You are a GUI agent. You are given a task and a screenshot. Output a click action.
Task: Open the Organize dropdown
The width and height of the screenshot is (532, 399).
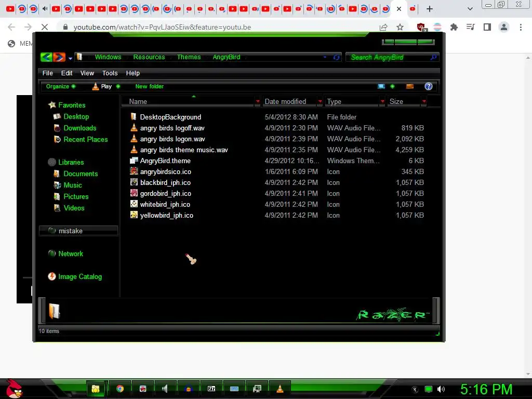(x=61, y=87)
